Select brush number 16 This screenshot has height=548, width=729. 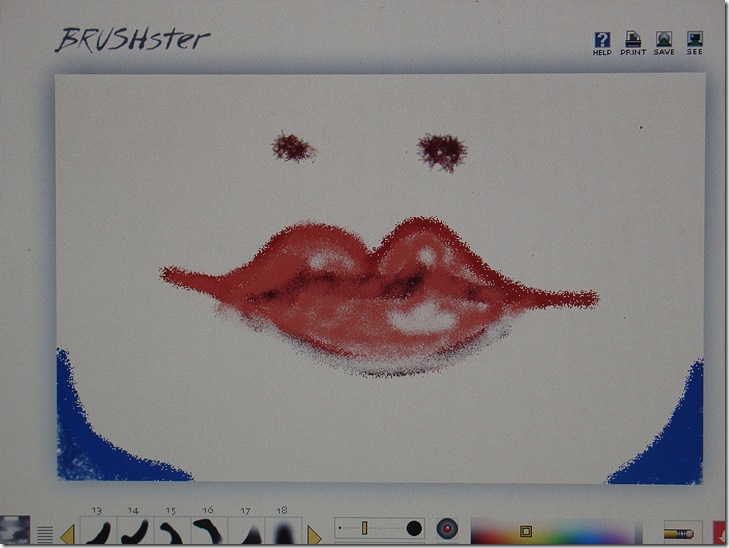pyautogui.click(x=209, y=530)
